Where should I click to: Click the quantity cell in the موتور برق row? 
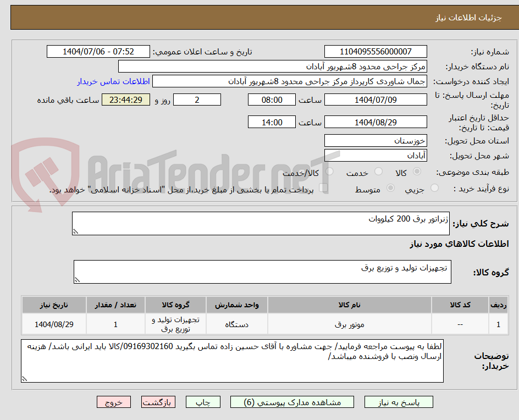pos(115,324)
